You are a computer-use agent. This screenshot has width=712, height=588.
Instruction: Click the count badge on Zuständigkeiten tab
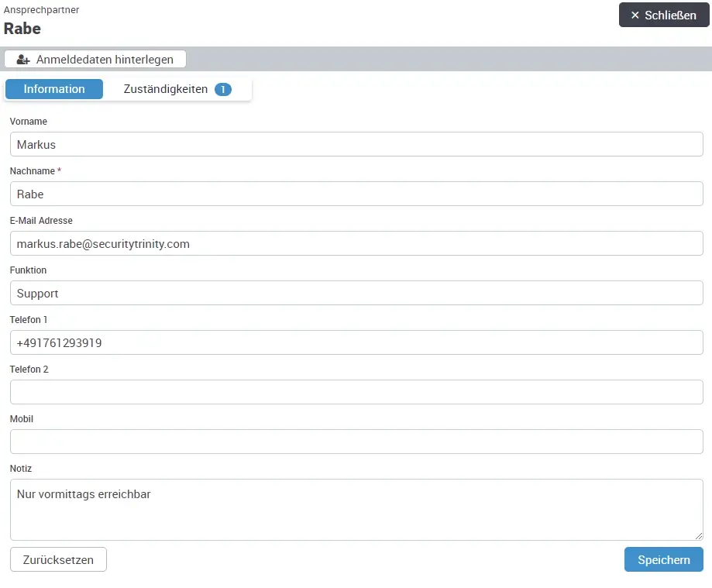coord(223,90)
